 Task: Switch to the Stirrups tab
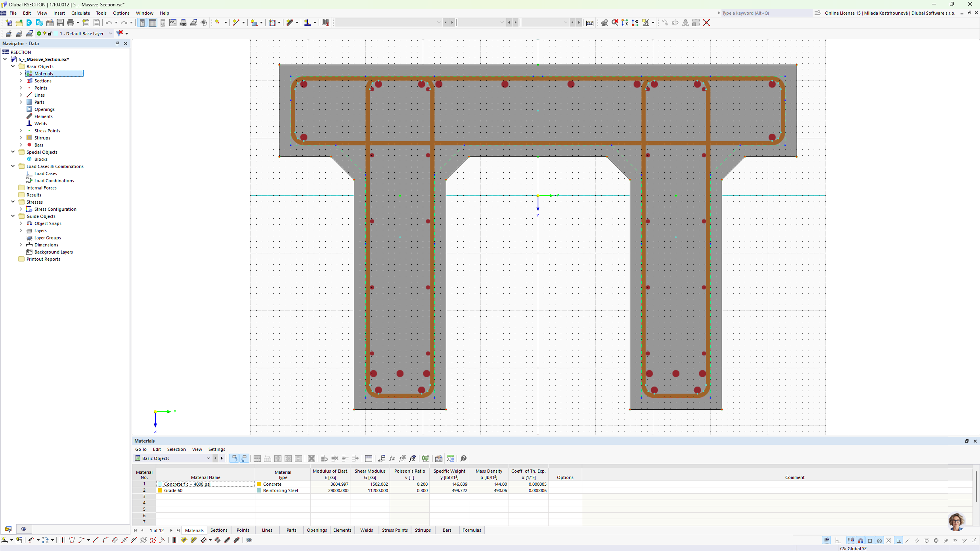[423, 530]
